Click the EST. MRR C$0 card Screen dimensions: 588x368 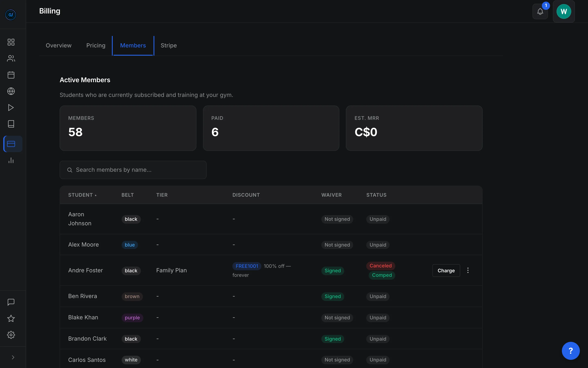[414, 128]
